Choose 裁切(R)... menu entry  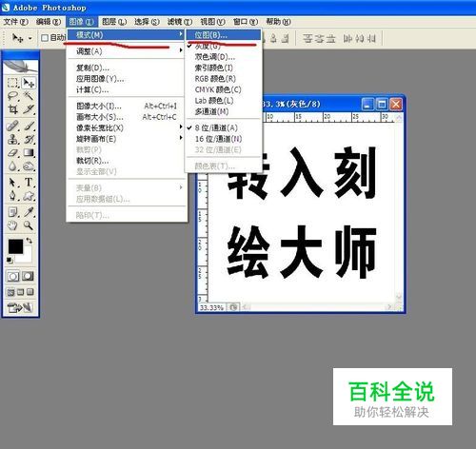click(x=126, y=161)
